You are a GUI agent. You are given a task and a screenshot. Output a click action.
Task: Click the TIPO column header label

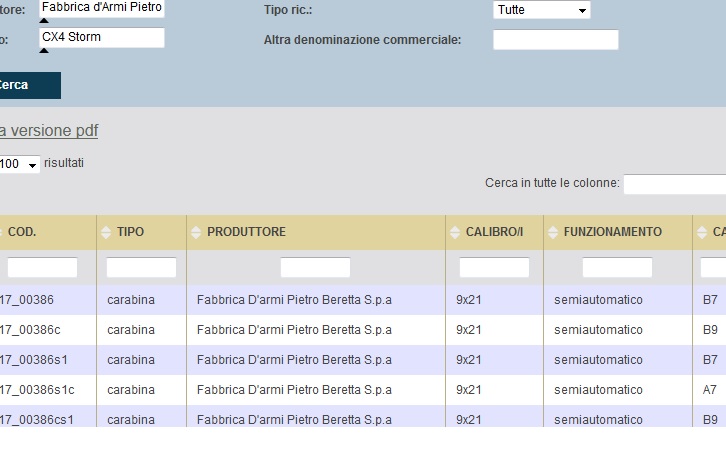click(x=131, y=232)
